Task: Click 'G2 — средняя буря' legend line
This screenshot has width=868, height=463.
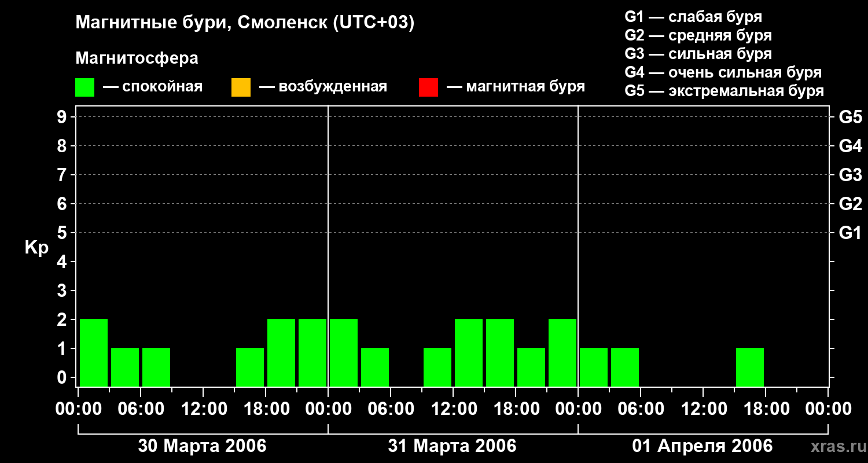Action: [698, 35]
